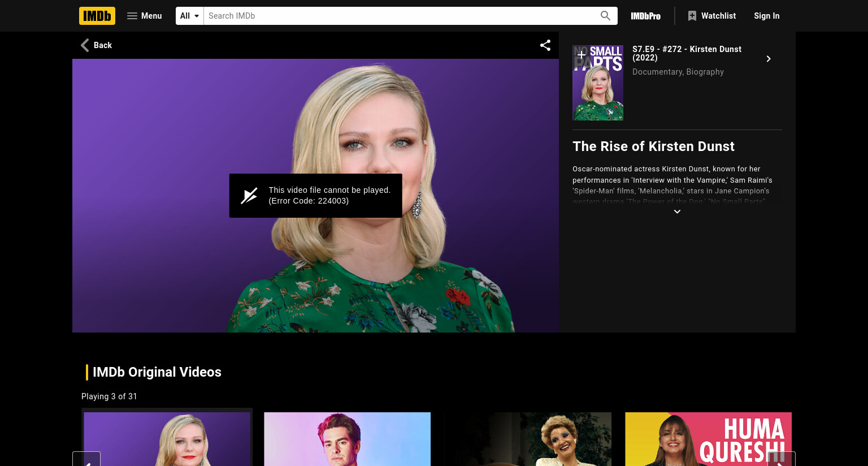Open IMDbPro link
Viewport: 868px width, 466px height.
pos(646,16)
